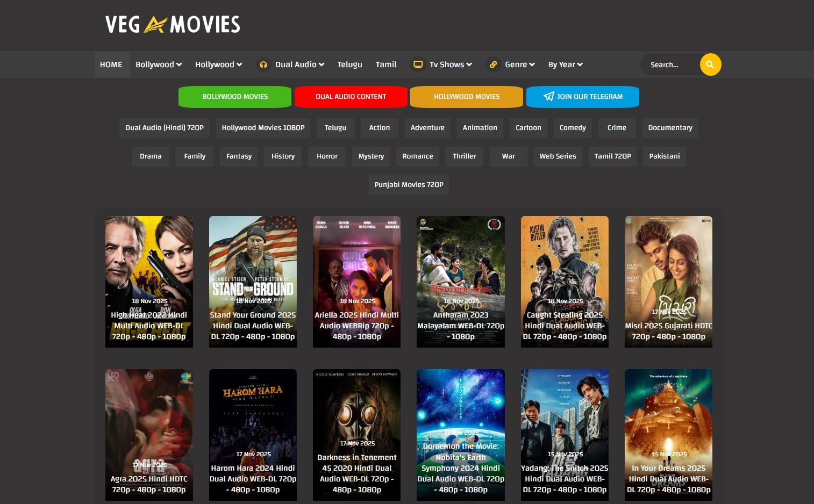Open the Horror genre tag
Screen dimensions: 814x504
click(x=327, y=156)
